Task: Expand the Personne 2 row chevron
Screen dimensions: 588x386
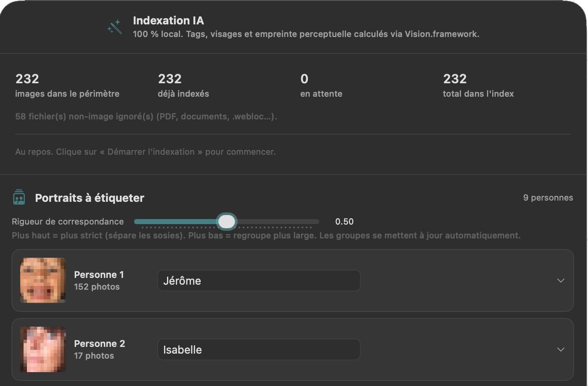Action: (561, 349)
